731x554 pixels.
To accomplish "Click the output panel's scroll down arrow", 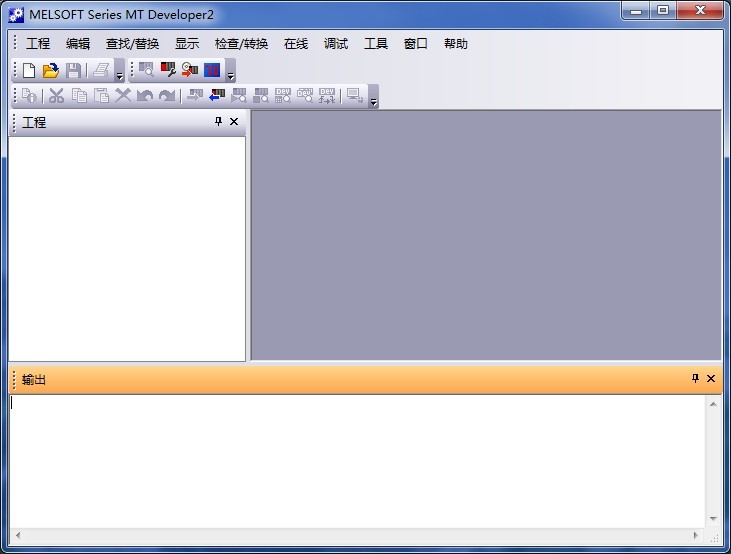I will coord(713,519).
